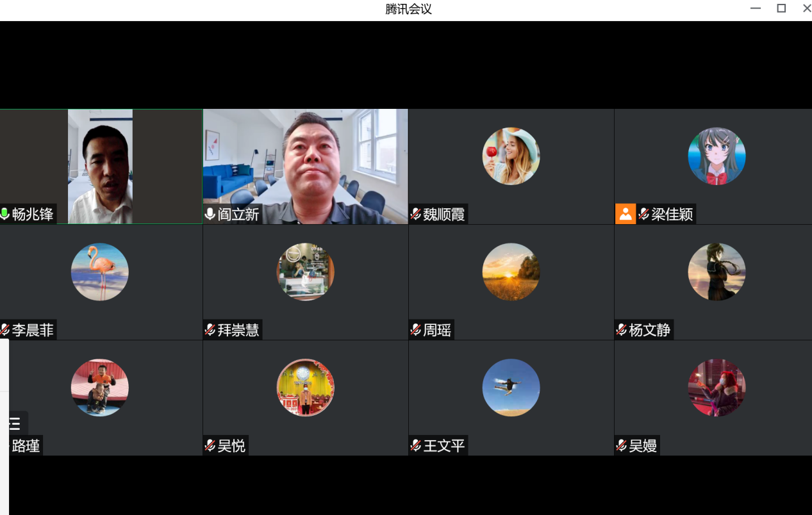The image size is (812, 515).
Task: Click the orange host icon beside 梁佳颖
Action: coord(625,214)
